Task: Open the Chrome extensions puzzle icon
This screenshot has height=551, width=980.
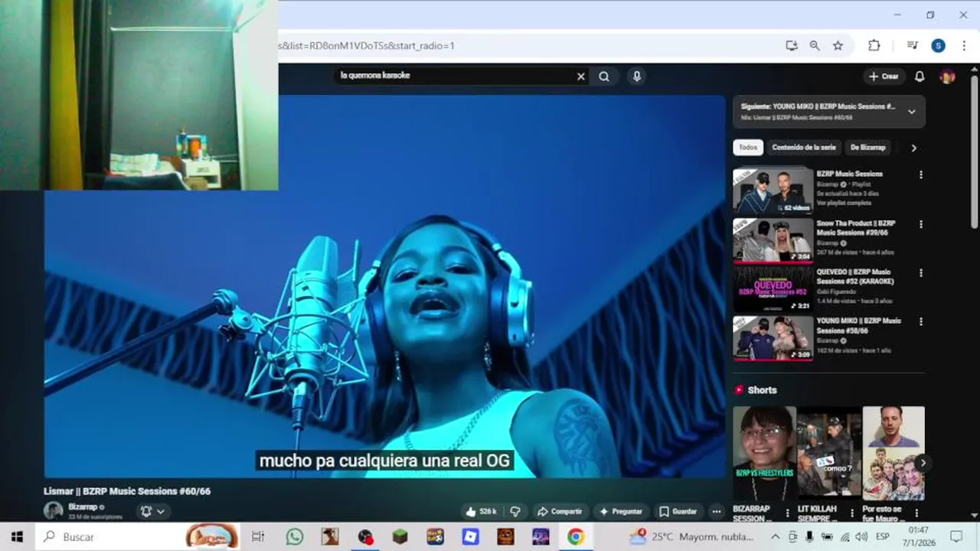Action: (x=874, y=46)
